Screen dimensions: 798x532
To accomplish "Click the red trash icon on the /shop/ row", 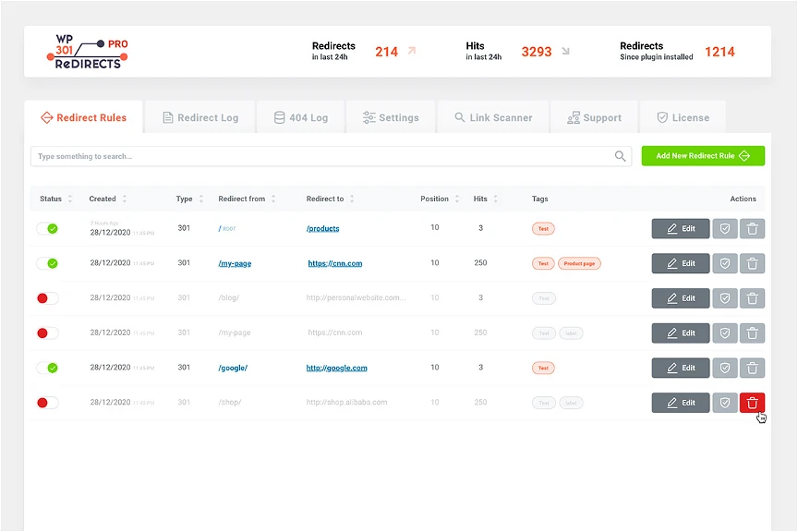I will pos(752,402).
